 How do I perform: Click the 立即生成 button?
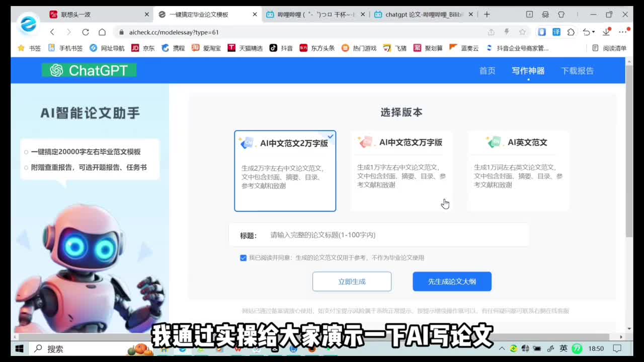click(x=352, y=282)
